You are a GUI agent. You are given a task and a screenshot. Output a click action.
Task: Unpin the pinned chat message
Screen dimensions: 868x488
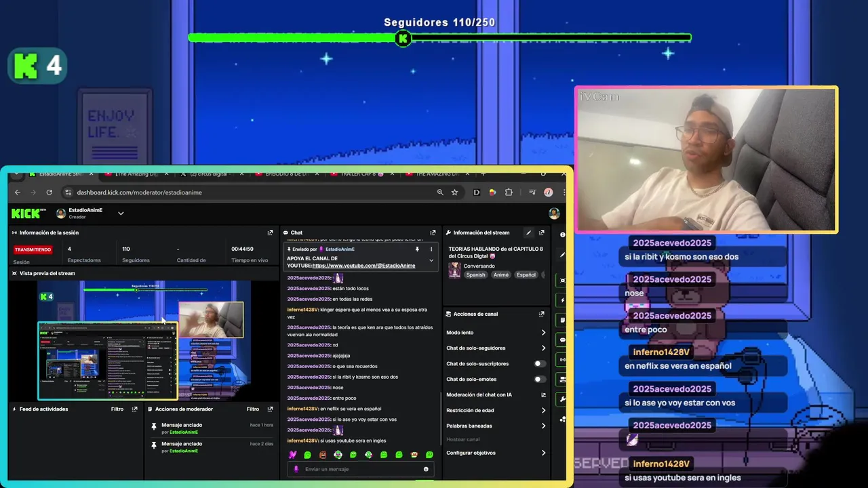pos(417,249)
